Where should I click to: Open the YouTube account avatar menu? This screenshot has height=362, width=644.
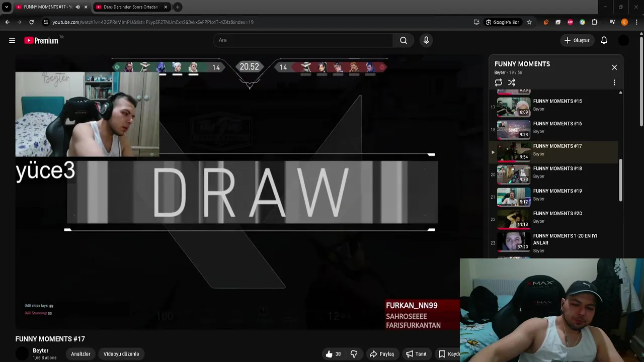click(624, 40)
